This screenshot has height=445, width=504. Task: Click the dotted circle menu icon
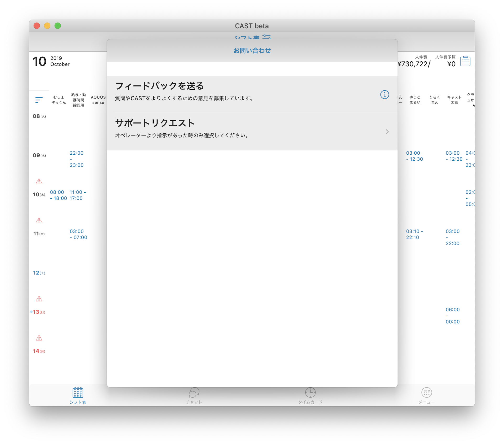tap(426, 392)
